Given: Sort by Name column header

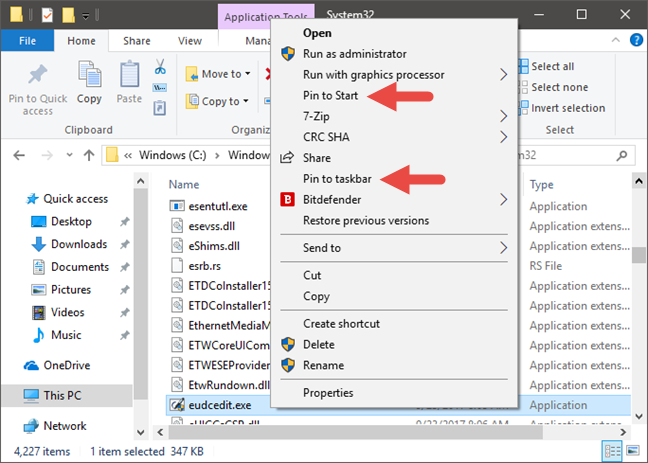Looking at the screenshot, I should click(184, 184).
